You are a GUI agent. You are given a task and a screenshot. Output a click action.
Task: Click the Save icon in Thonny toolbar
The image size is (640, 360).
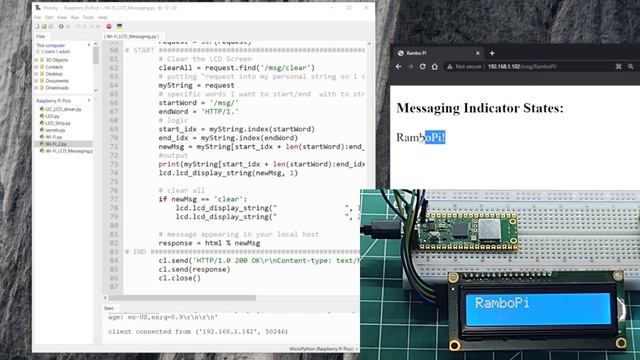[51, 26]
